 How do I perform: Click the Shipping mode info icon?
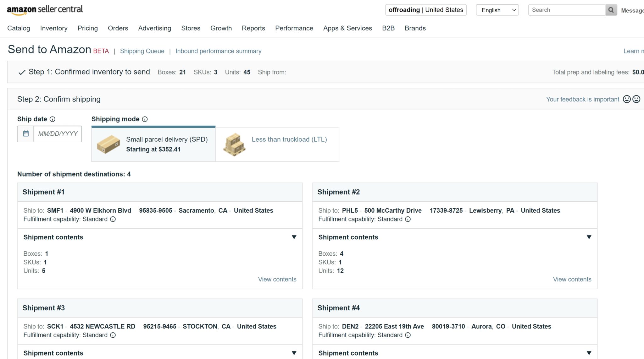(145, 119)
